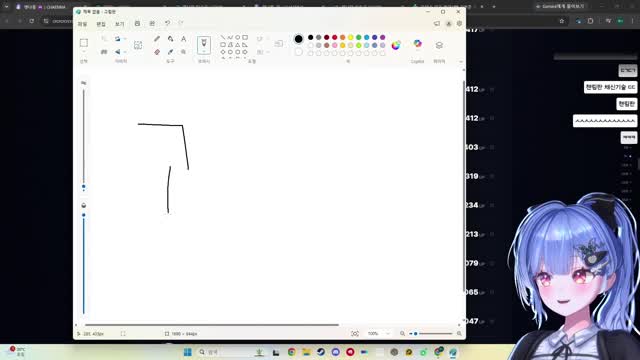Image resolution: width=640 pixels, height=360 pixels.
Task: Open the 파일 (File) menu
Action: pyautogui.click(x=82, y=24)
